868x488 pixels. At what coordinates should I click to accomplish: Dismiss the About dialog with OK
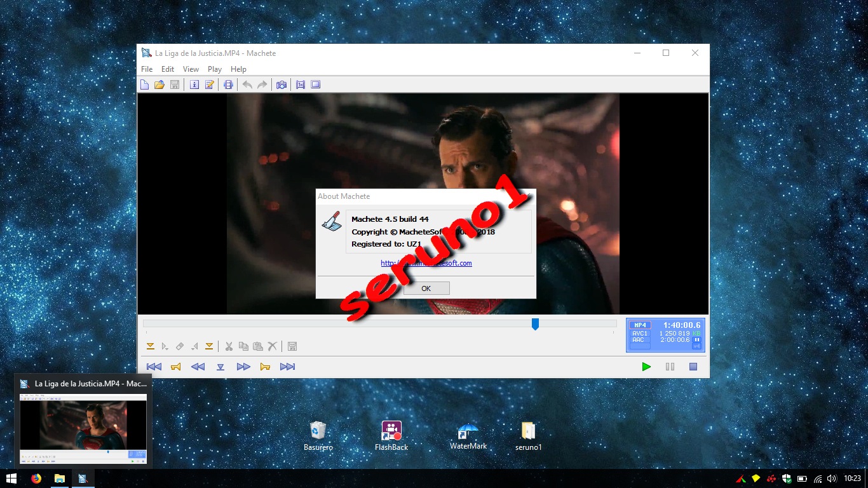(x=426, y=288)
